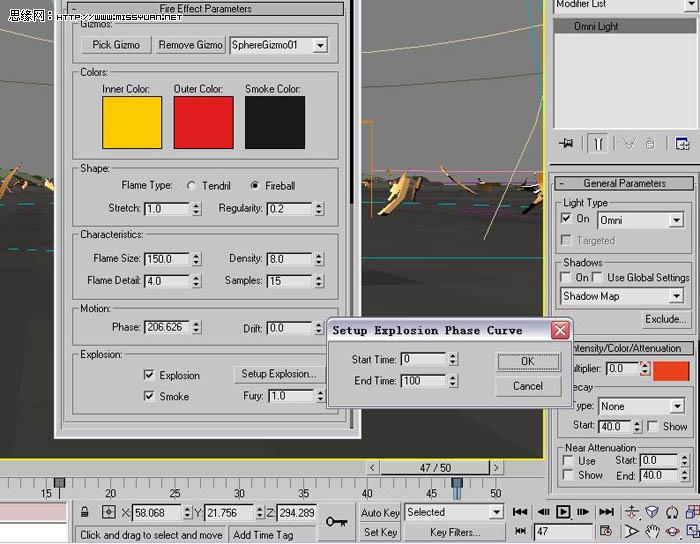Click the Set Keys key icon
This screenshot has width=700, height=544.
point(336,521)
